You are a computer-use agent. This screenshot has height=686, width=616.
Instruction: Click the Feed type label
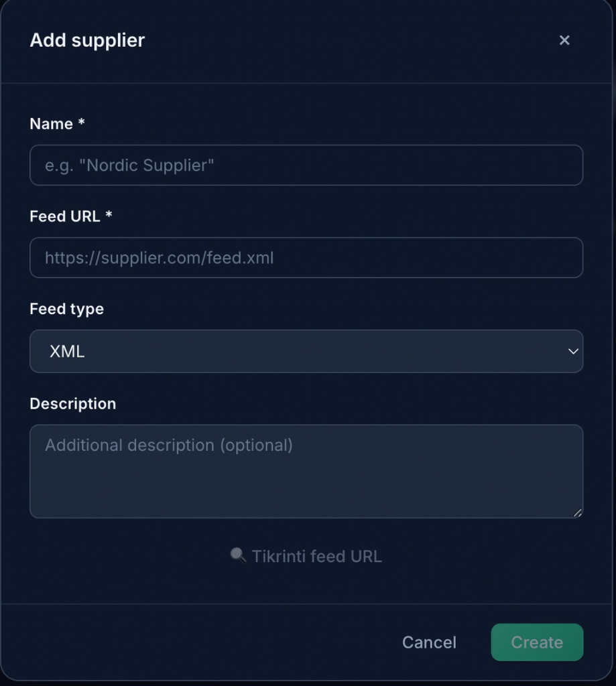[66, 309]
